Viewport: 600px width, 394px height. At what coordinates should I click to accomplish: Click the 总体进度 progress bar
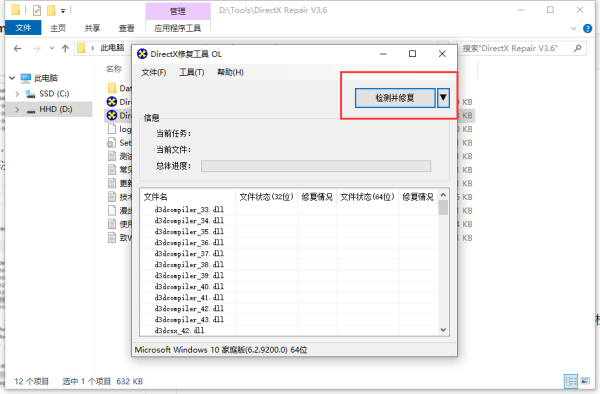tap(316, 166)
